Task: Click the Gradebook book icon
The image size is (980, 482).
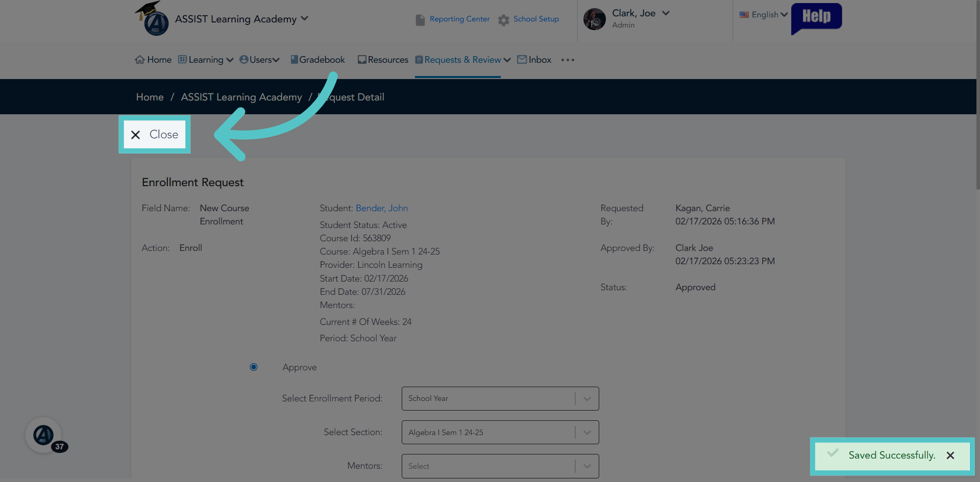Action: coord(294,59)
